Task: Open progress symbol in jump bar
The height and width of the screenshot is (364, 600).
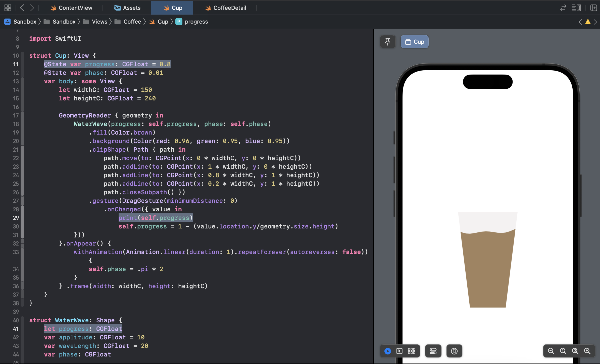Action: tap(196, 22)
